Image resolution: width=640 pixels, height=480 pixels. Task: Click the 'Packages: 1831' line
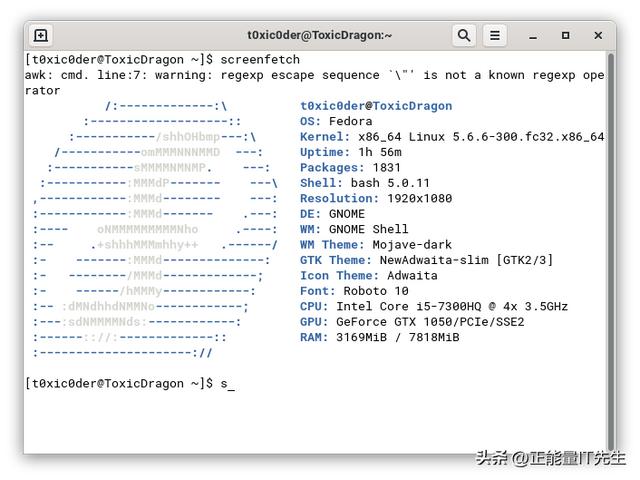(x=350, y=168)
